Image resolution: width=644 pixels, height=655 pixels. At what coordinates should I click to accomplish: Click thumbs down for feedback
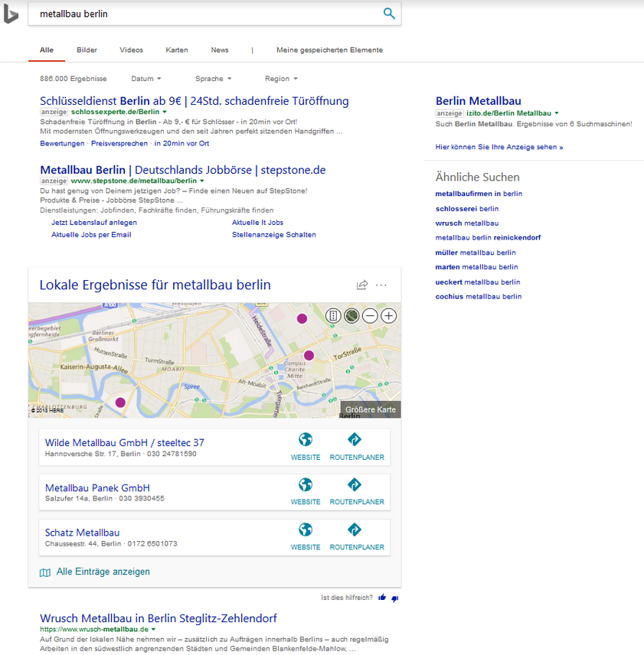(x=395, y=598)
